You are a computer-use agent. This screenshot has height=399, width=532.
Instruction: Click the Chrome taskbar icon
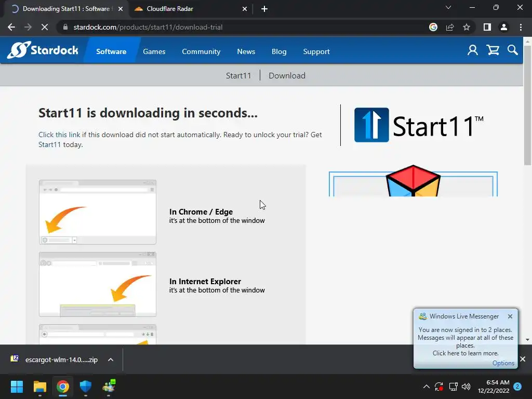pos(63,387)
